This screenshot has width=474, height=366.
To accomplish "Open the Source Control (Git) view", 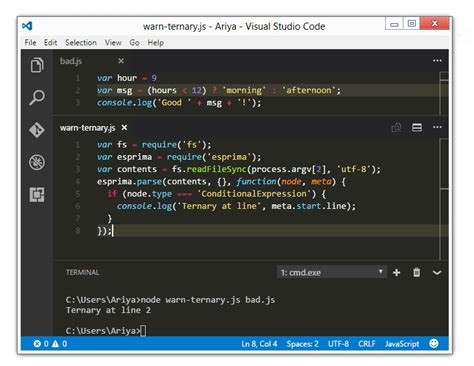I will pos(37,130).
